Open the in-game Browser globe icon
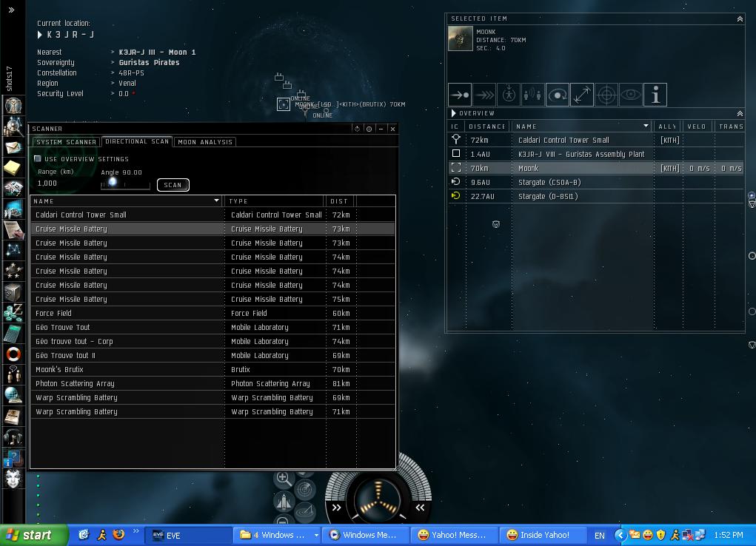 tap(13, 395)
